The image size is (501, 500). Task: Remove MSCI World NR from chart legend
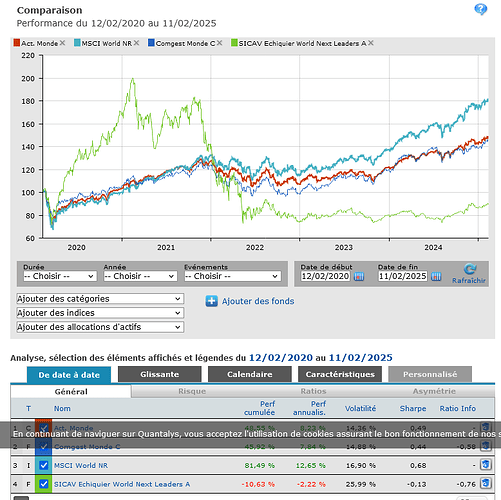click(x=136, y=43)
